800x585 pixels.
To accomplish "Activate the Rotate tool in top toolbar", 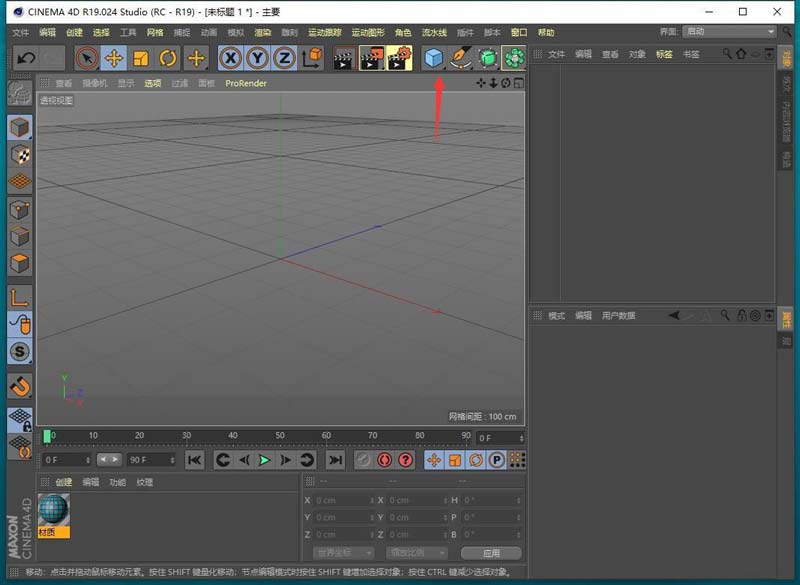I will pyautogui.click(x=168, y=58).
